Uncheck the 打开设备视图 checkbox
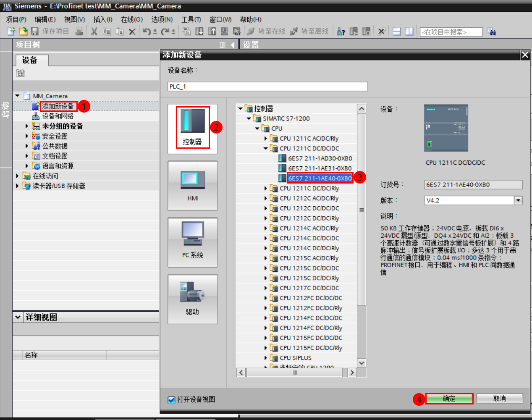The image size is (532, 420). (171, 400)
